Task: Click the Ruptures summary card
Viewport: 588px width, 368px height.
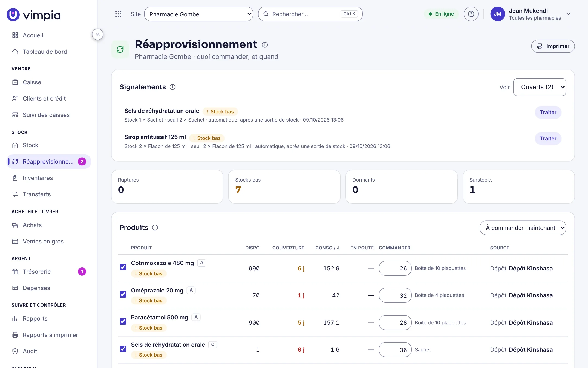Action: coord(167,186)
